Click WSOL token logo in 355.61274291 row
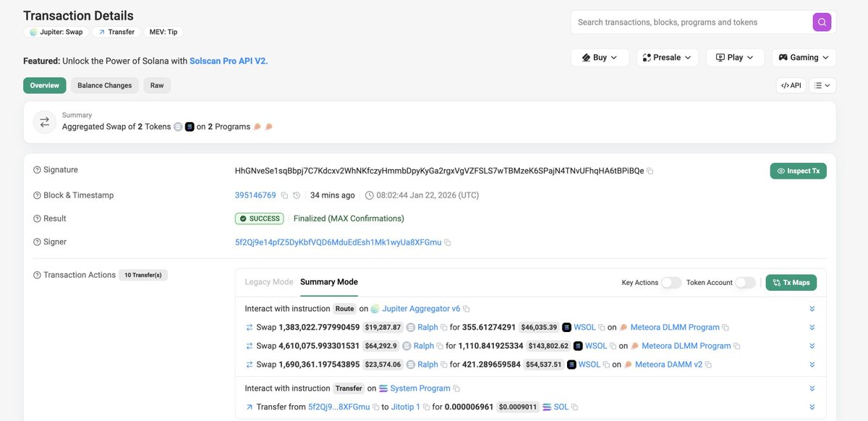The image size is (868, 421). tap(567, 328)
